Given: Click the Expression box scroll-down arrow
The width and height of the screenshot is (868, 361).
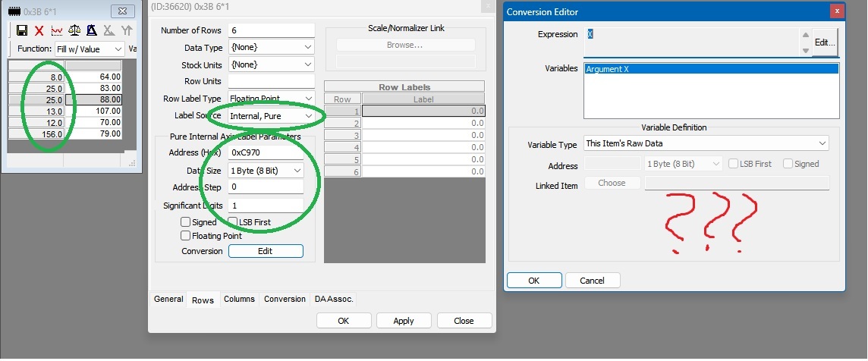Looking at the screenshot, I should point(806,50).
